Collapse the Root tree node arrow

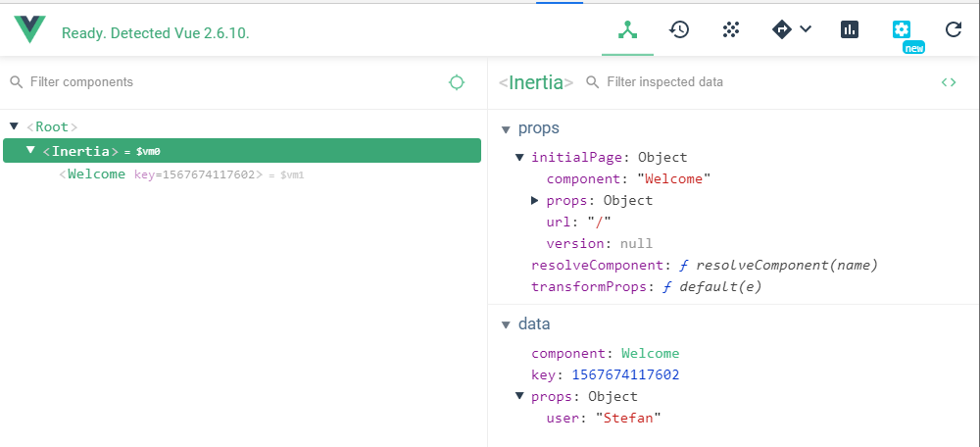tap(14, 126)
